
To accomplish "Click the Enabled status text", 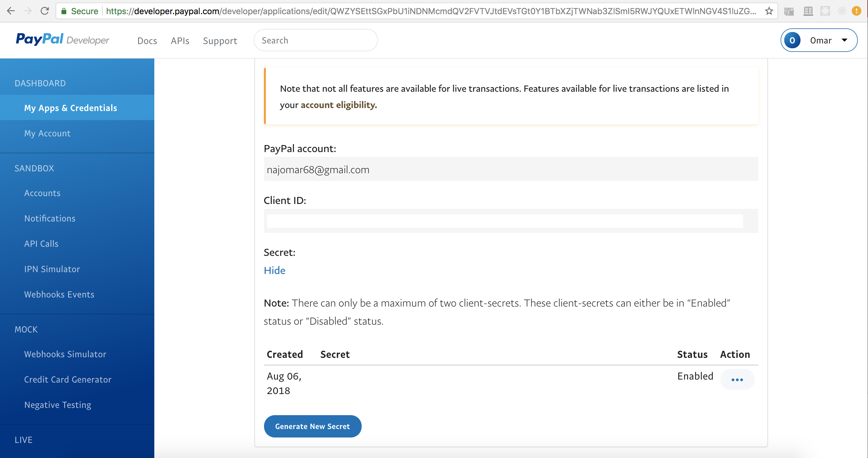I will 695,376.
